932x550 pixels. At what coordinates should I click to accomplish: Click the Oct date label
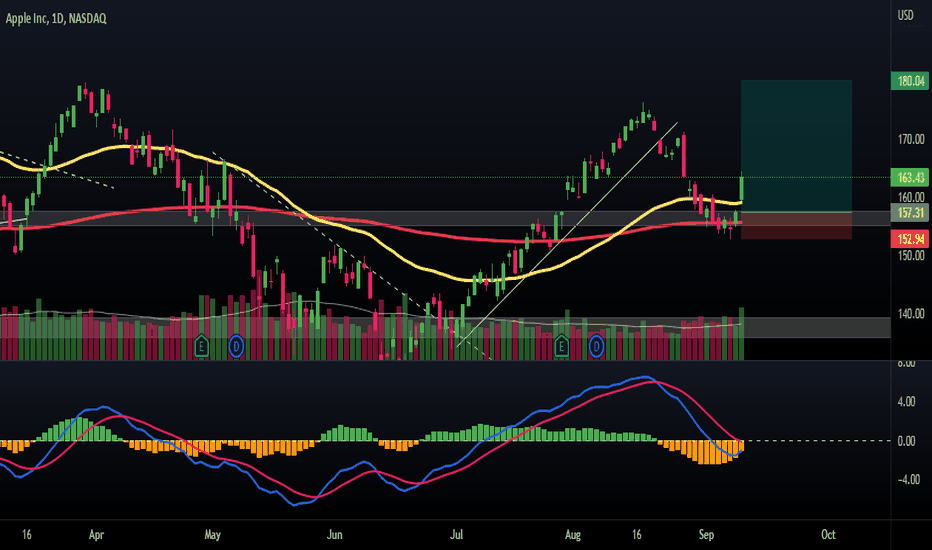click(x=828, y=535)
